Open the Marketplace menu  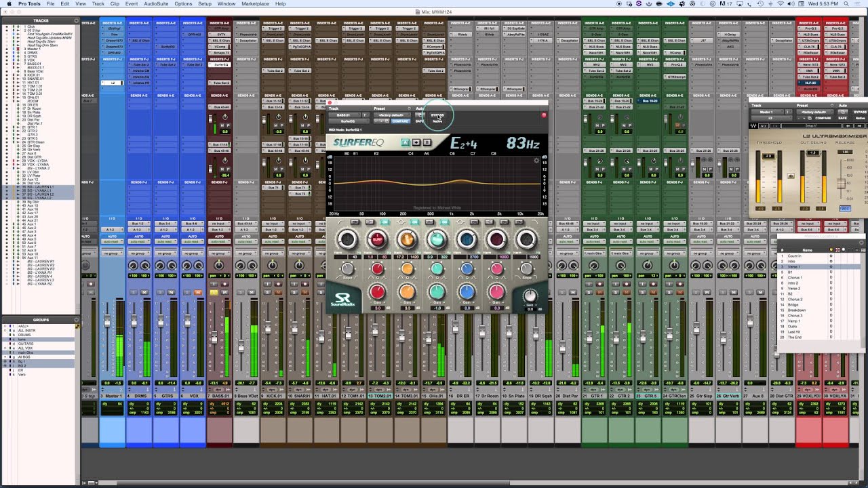pyautogui.click(x=255, y=4)
